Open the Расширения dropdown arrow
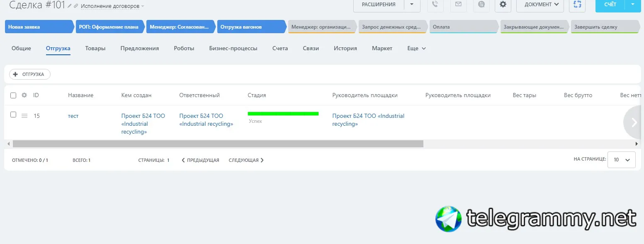644x244 pixels. point(412,5)
